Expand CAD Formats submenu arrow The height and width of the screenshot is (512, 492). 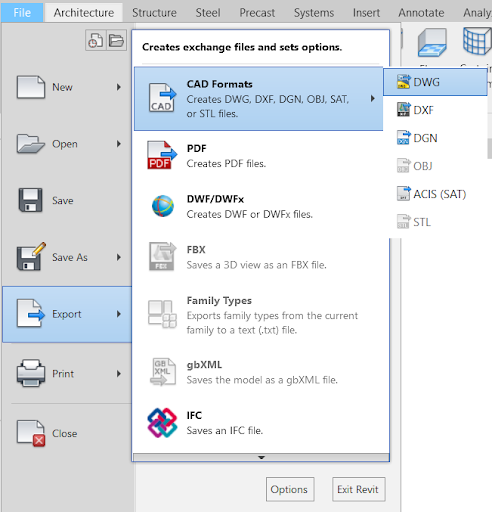(x=373, y=99)
